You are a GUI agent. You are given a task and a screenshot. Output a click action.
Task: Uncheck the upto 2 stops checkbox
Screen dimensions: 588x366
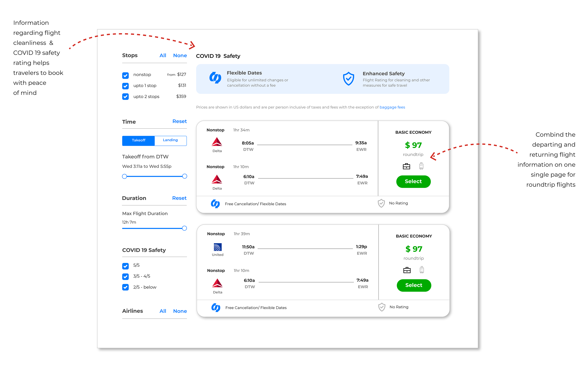click(125, 97)
